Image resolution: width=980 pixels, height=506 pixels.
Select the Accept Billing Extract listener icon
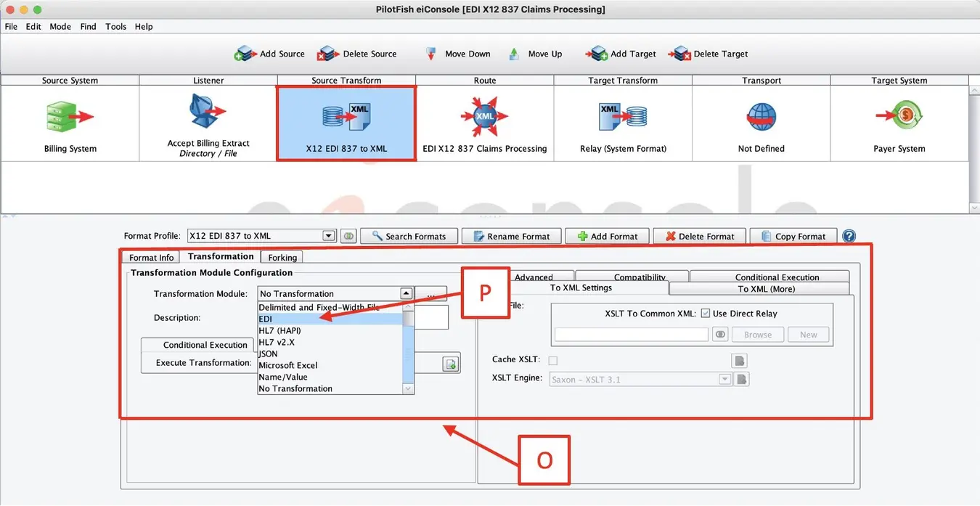pos(208,113)
